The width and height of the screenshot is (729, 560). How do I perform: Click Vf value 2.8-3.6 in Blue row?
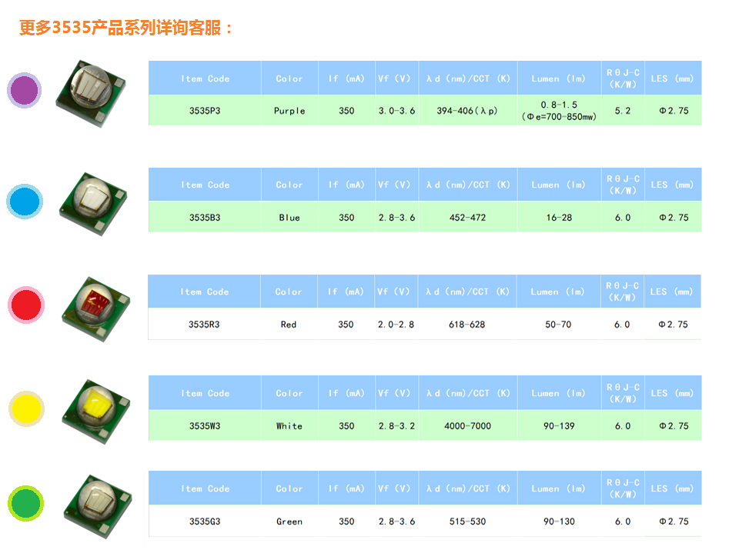click(396, 218)
